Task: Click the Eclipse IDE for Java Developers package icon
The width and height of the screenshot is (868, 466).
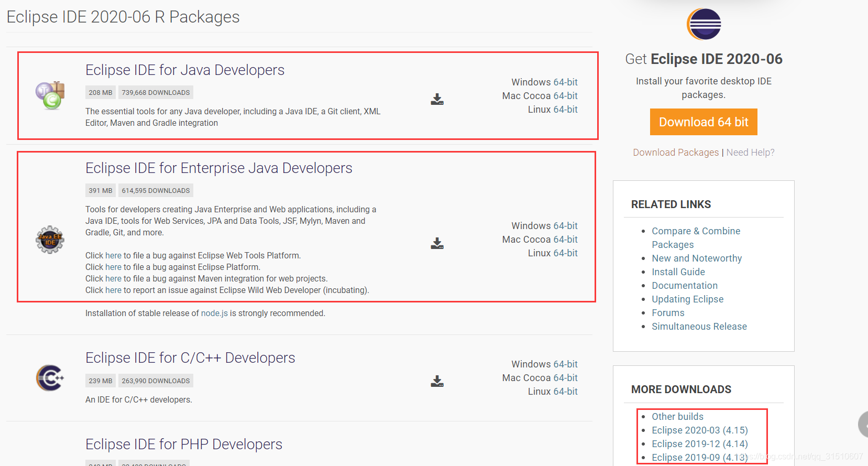Action: click(x=50, y=95)
